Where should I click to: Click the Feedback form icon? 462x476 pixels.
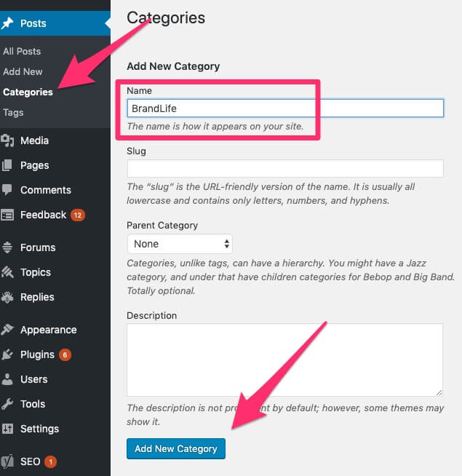tap(7, 215)
